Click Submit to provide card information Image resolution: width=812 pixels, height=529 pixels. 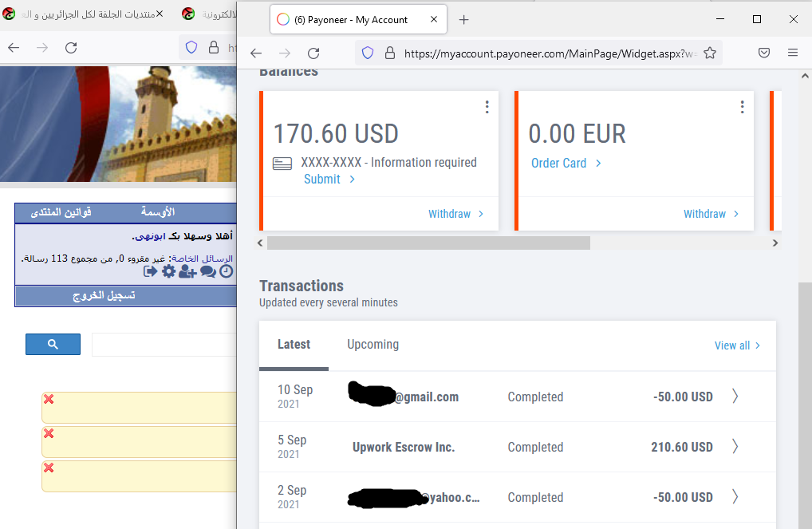pyautogui.click(x=329, y=180)
